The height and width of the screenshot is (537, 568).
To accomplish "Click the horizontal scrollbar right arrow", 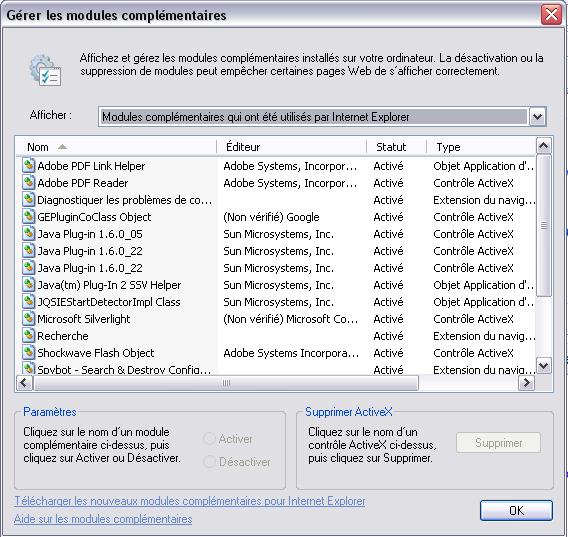I will pos(526,383).
